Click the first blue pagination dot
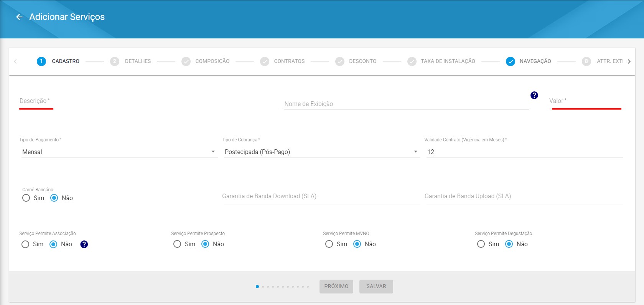 pyautogui.click(x=257, y=287)
